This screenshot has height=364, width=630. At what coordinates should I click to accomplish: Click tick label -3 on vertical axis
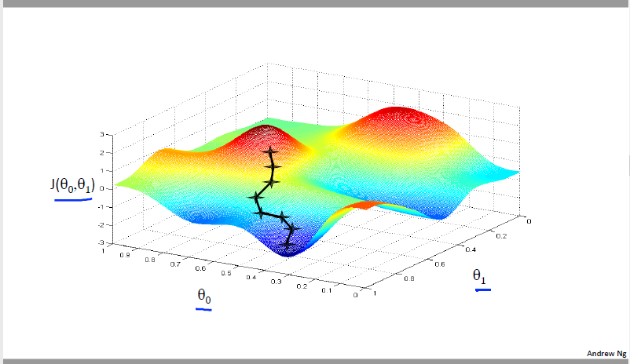tap(101, 242)
